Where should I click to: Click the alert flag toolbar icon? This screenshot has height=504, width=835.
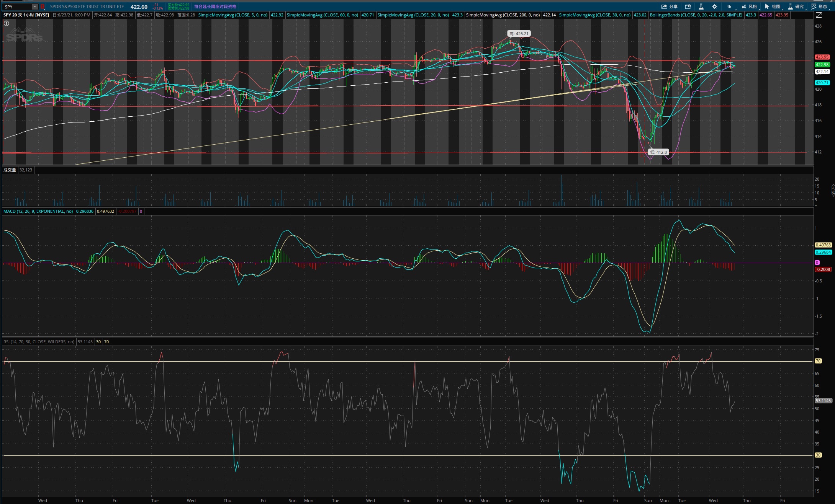tap(688, 7)
